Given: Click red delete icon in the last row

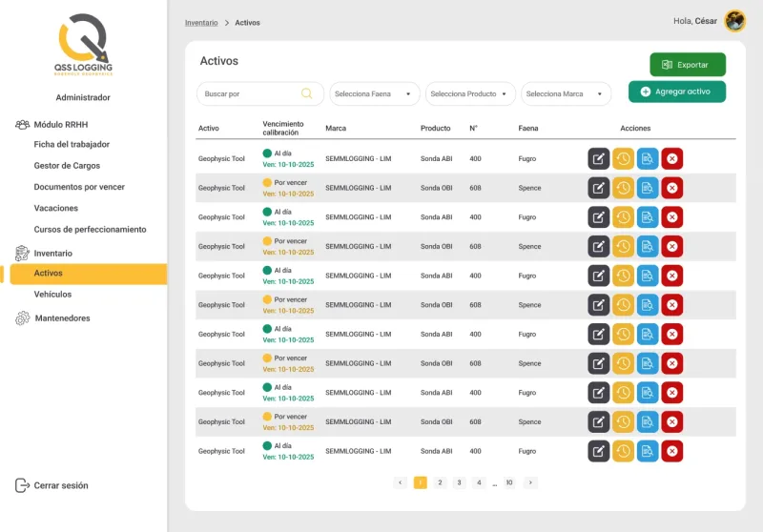Looking at the screenshot, I should 672,451.
